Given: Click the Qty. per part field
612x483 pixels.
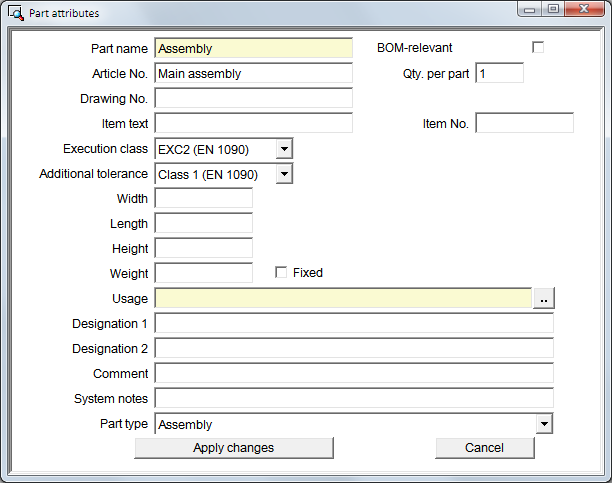Looking at the screenshot, I should [500, 73].
